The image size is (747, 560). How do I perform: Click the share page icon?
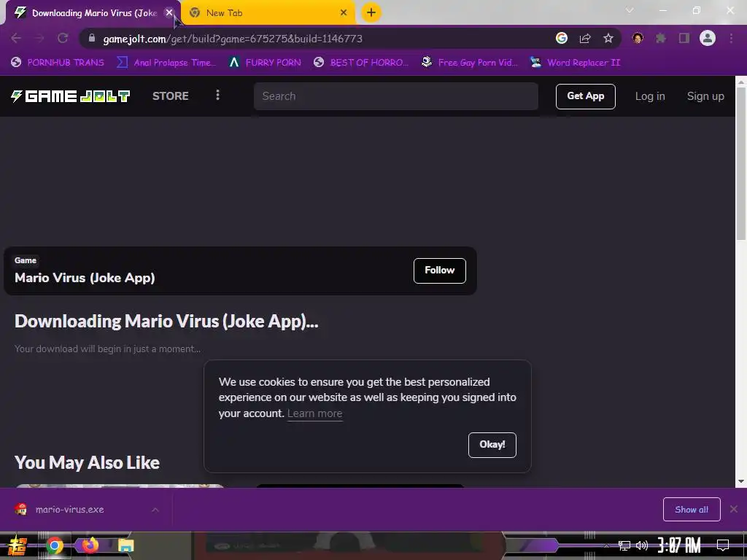click(585, 39)
